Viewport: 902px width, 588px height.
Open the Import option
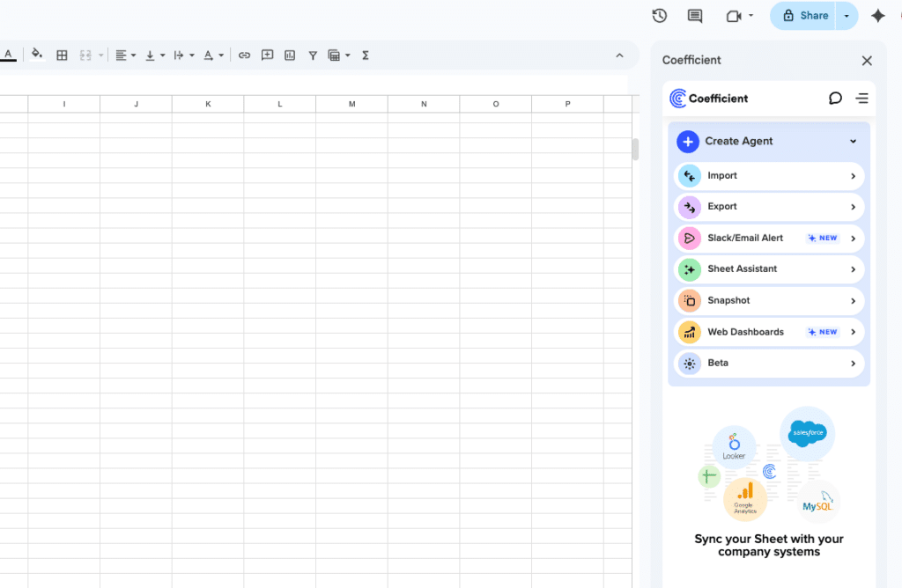coord(769,176)
